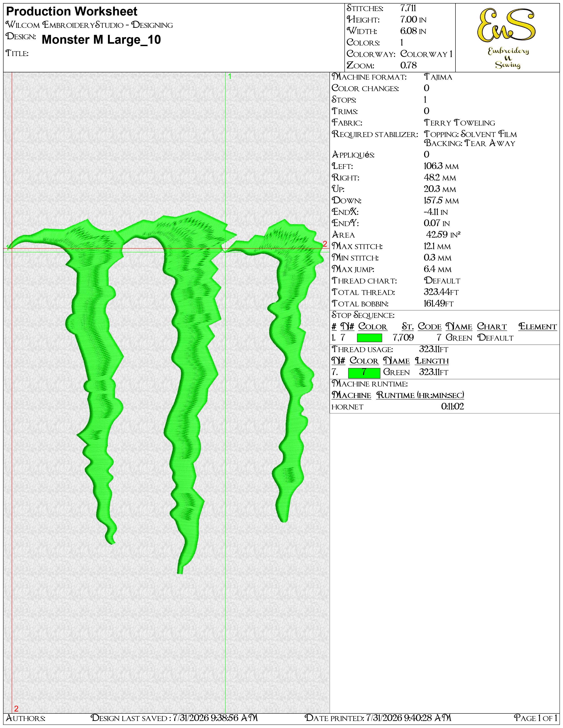
Task: Click the "Length" column header
Action: [x=432, y=361]
